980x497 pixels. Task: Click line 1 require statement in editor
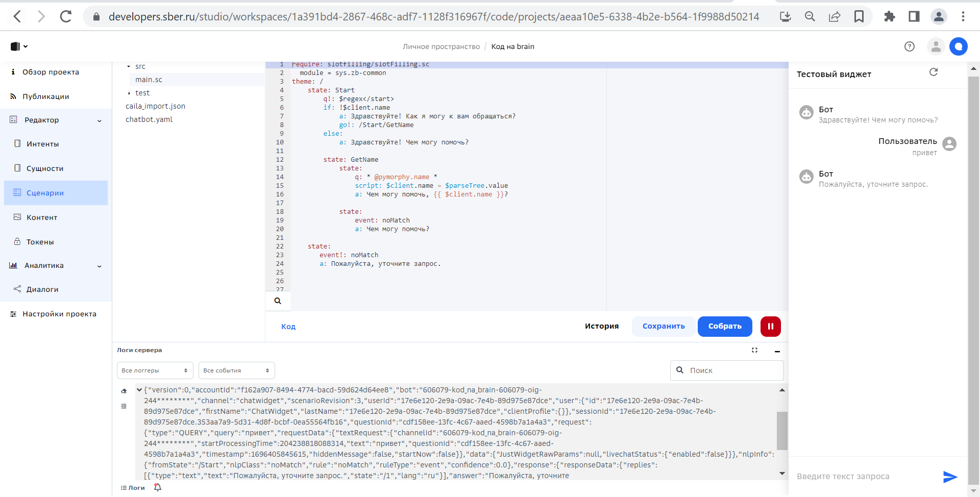[x=360, y=64]
